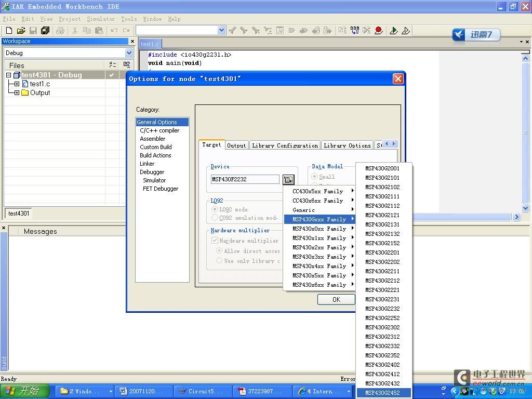Click the Toggle Breakpoint red dot icon
The height and width of the screenshot is (399, 532).
379,31
